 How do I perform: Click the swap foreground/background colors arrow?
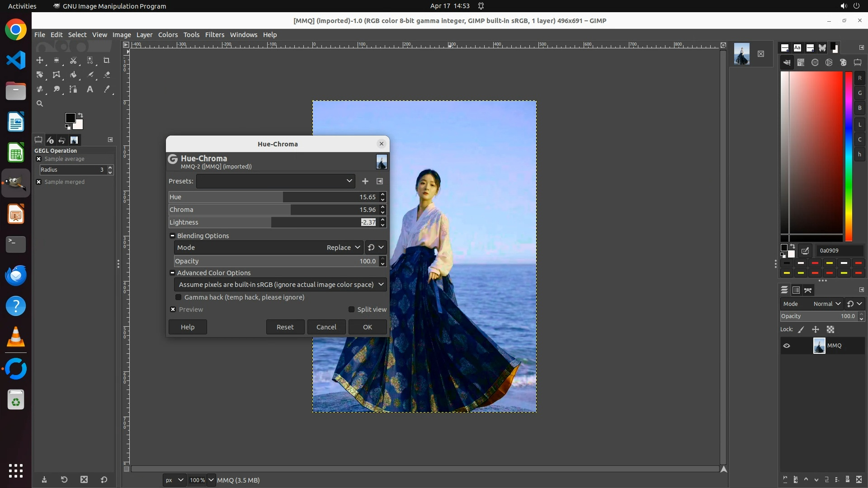(x=80, y=115)
